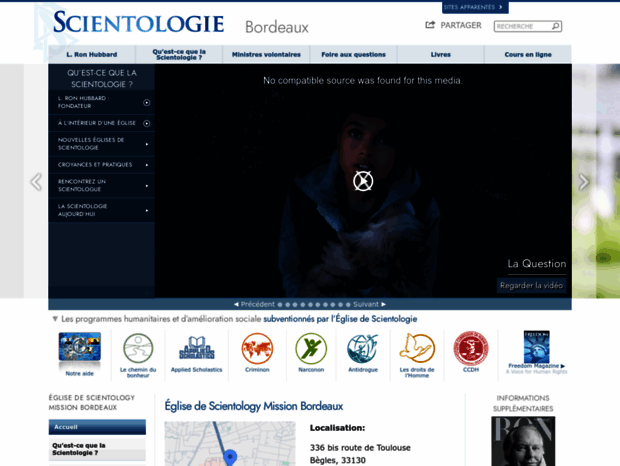Viewport: 620px width, 466px height.
Task: Click Notre aide video thumbnail
Action: click(79, 347)
